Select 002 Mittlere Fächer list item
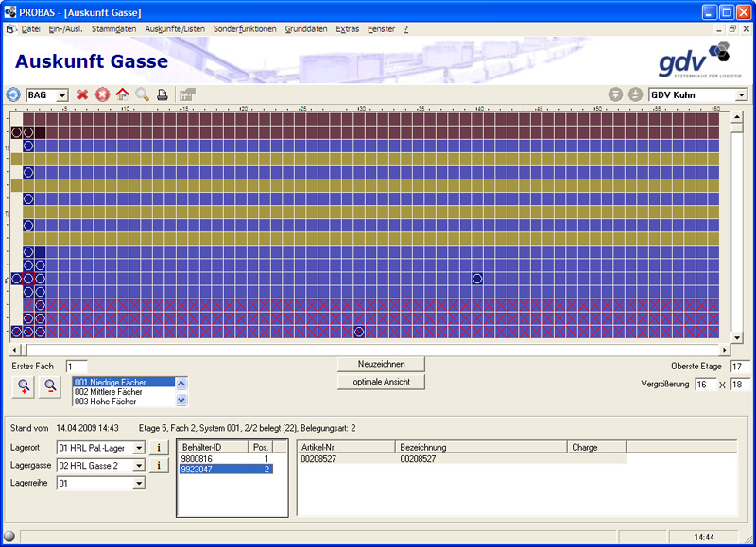Viewport: 756px width, 547px height. click(x=124, y=392)
